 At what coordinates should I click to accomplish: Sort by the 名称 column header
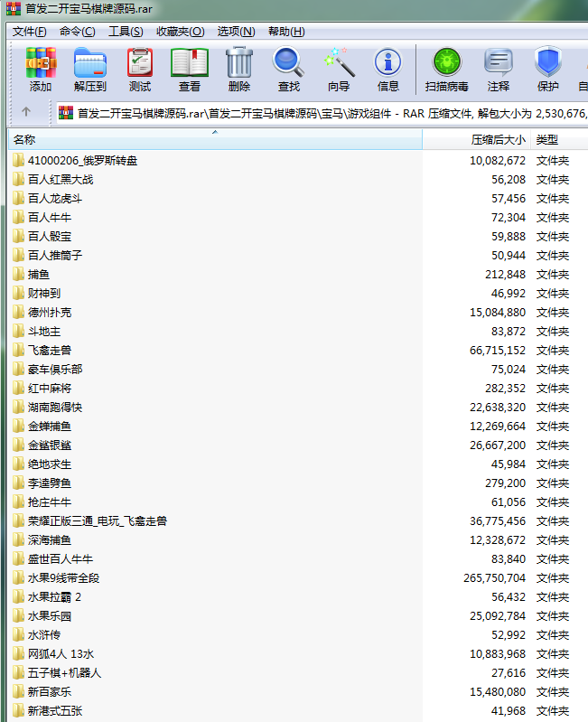[x=215, y=139]
